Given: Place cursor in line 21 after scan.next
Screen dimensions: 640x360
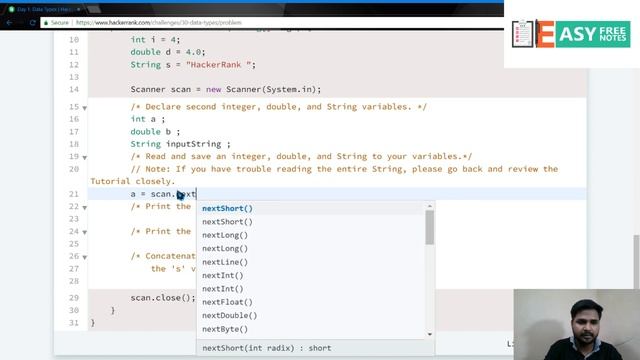Looking at the screenshot, I should pos(196,194).
